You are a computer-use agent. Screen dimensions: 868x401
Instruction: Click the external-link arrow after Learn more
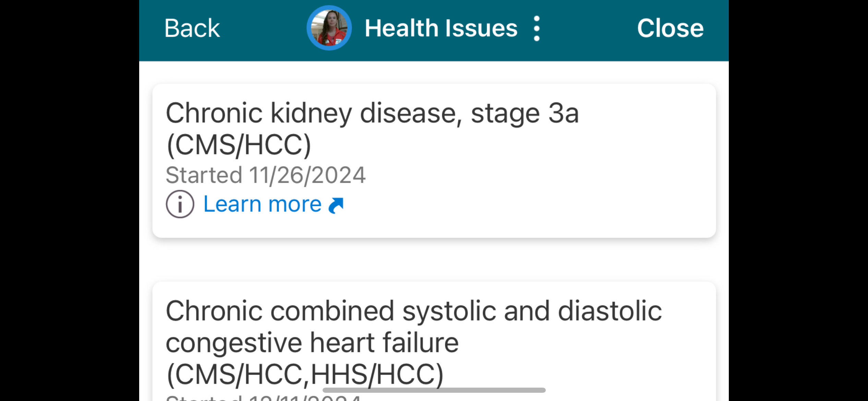pyautogui.click(x=336, y=205)
